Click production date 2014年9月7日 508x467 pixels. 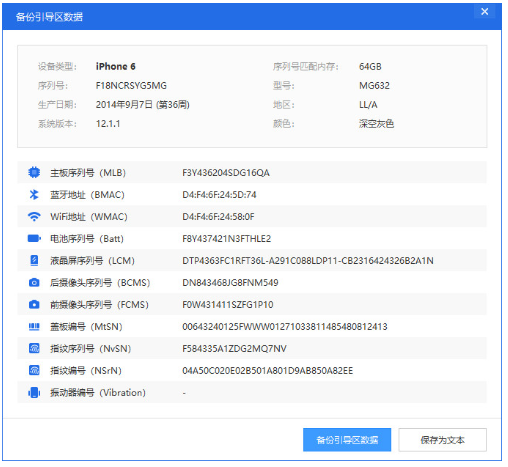pyautogui.click(x=124, y=105)
